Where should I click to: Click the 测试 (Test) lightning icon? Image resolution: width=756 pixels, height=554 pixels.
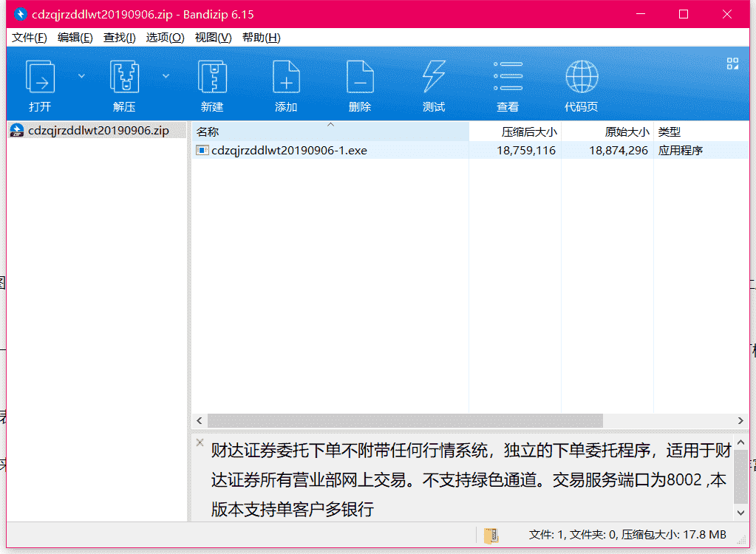click(434, 77)
